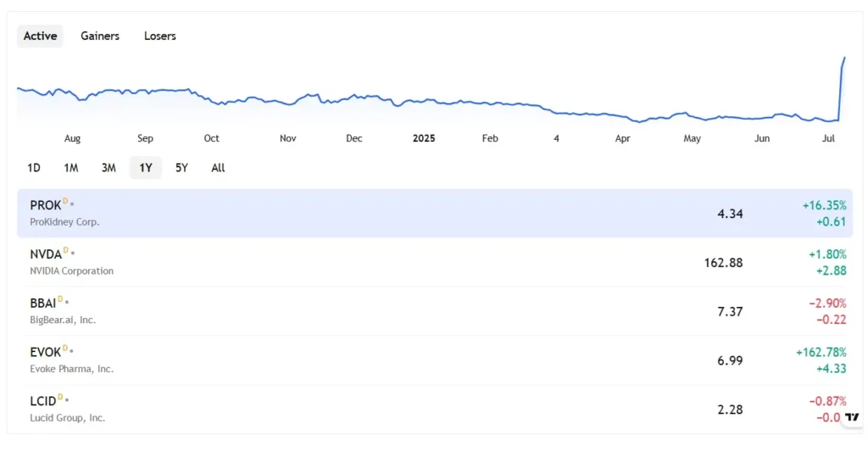Image resolution: width=868 pixels, height=463 pixels.
Task: Switch chart to 5Y range
Action: [181, 168]
